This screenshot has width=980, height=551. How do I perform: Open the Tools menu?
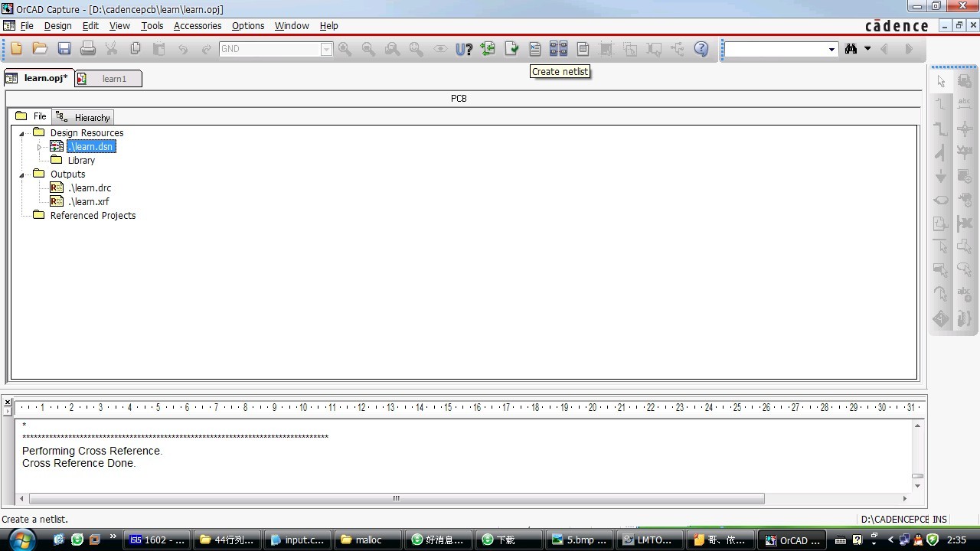click(152, 25)
